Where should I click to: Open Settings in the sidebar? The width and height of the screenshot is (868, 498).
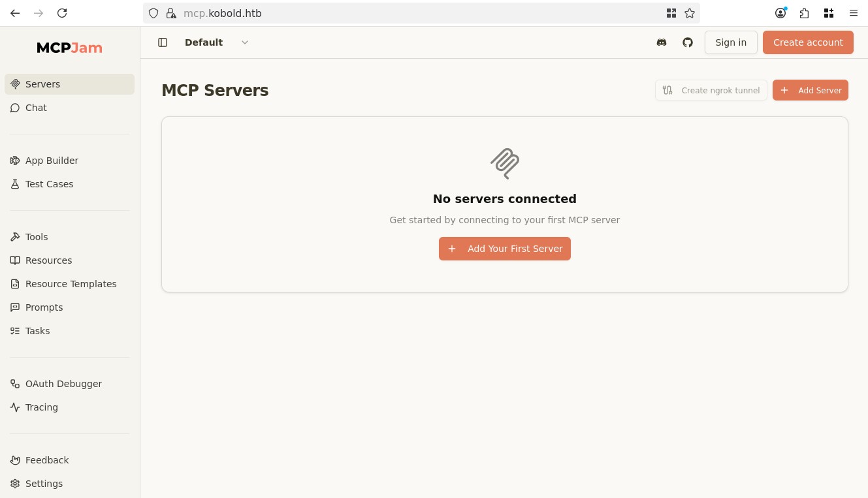pyautogui.click(x=70, y=484)
